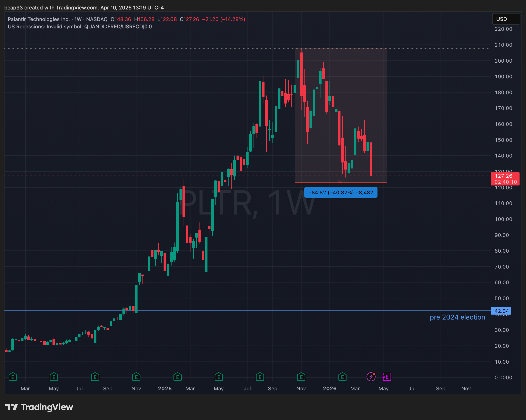
Task: Click the May 2025 earnings marker icon
Action: point(219,377)
